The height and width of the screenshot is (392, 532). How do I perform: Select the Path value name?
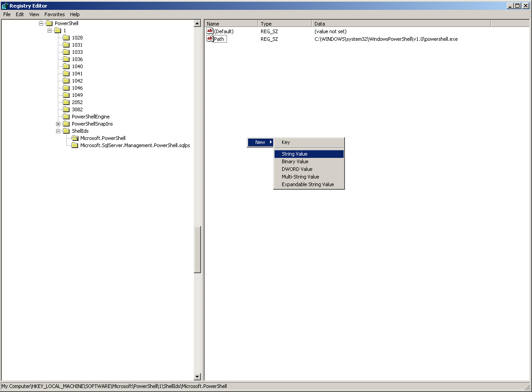pos(219,39)
